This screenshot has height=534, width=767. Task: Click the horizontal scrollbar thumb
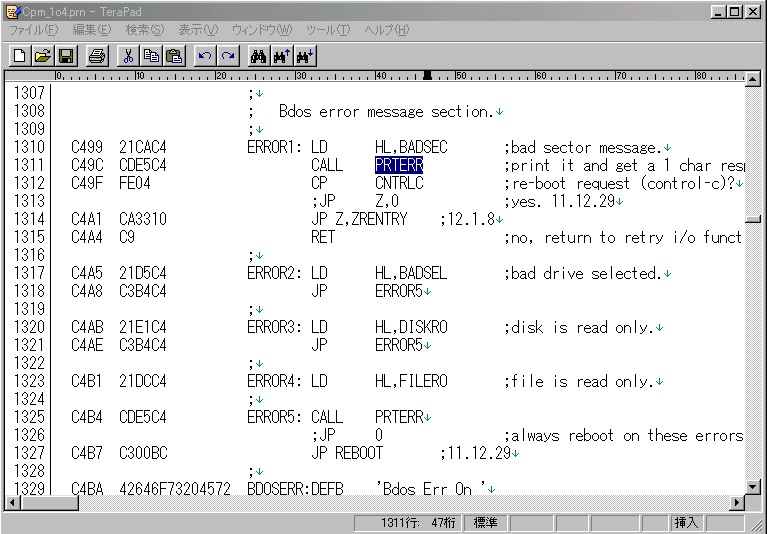(49, 503)
